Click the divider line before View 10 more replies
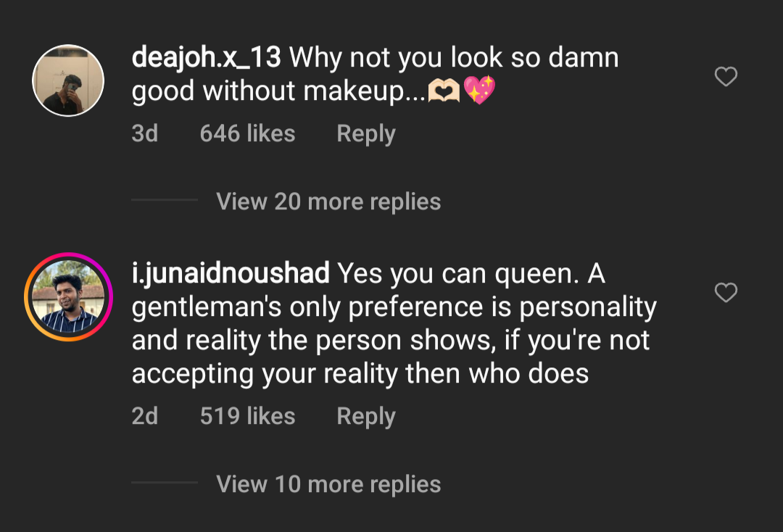 [165, 483]
